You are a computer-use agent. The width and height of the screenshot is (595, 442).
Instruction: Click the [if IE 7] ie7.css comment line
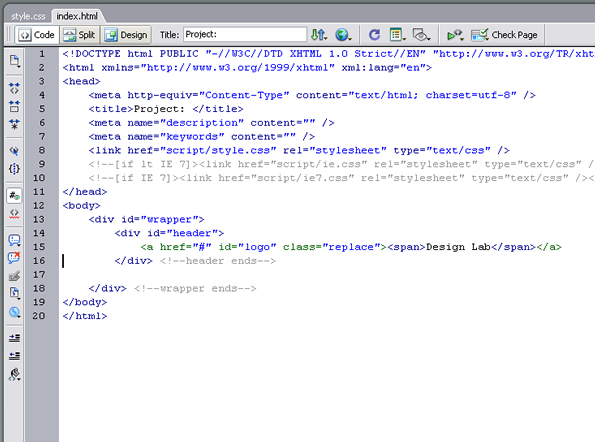(342, 178)
